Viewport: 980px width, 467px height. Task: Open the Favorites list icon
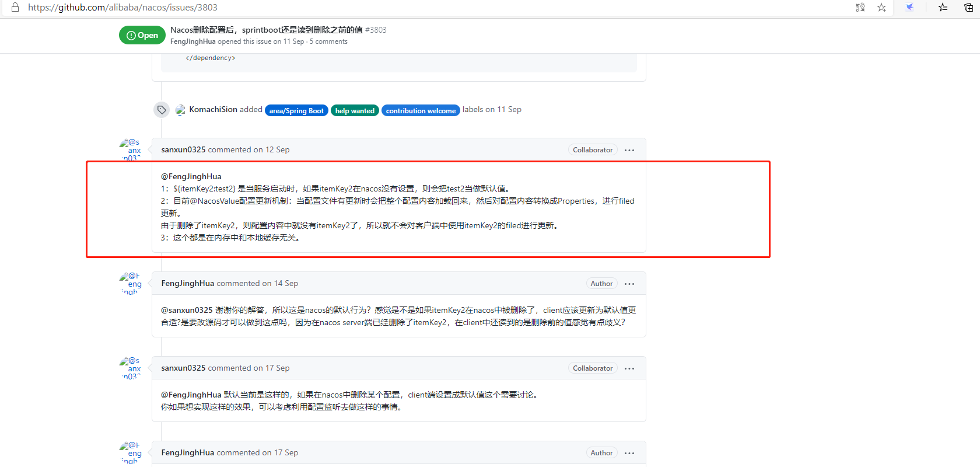pos(943,7)
